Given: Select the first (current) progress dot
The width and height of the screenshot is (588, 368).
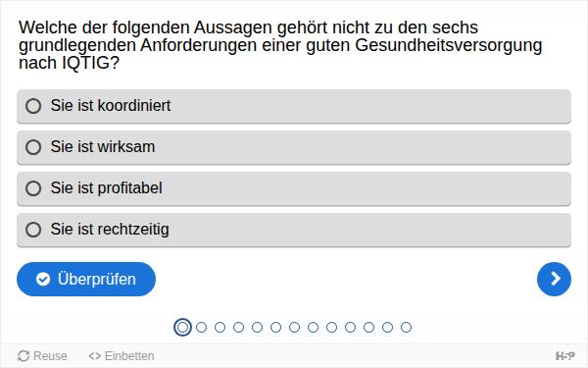Looking at the screenshot, I should [x=182, y=327].
